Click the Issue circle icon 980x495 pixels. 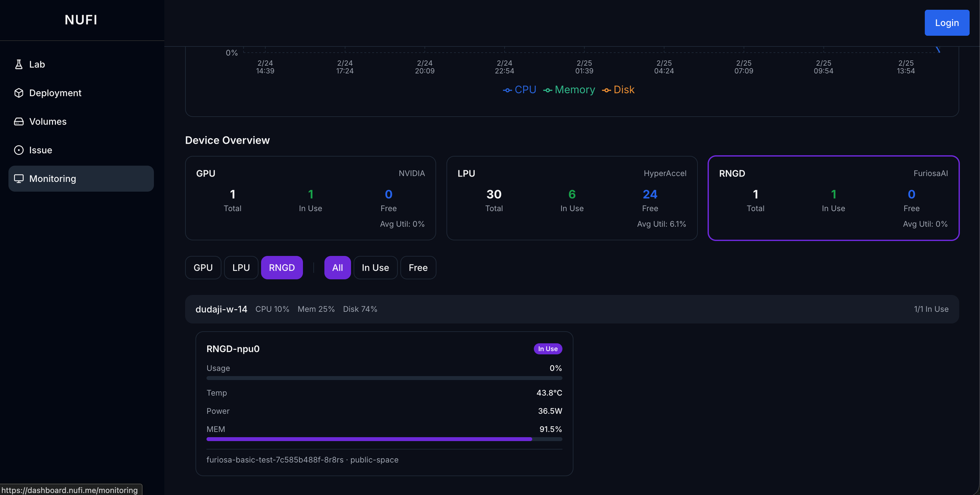(x=19, y=150)
